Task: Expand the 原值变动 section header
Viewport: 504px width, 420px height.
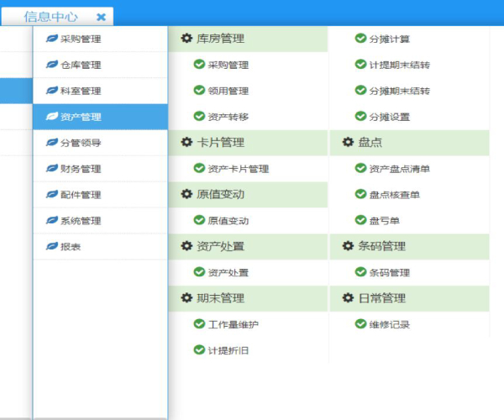Action: tap(222, 195)
